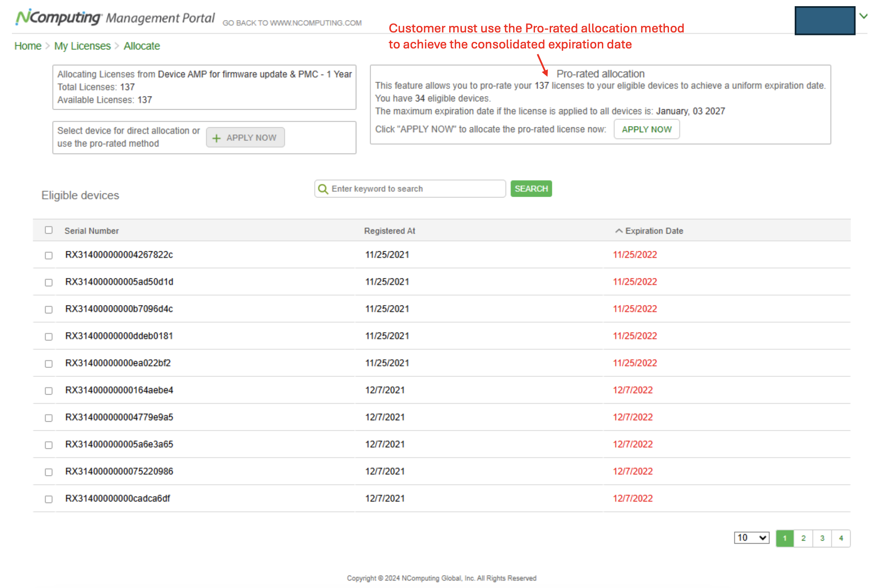The height and width of the screenshot is (588, 881).
Task: Click the grey plus APPLY NOW button
Action: (x=245, y=138)
